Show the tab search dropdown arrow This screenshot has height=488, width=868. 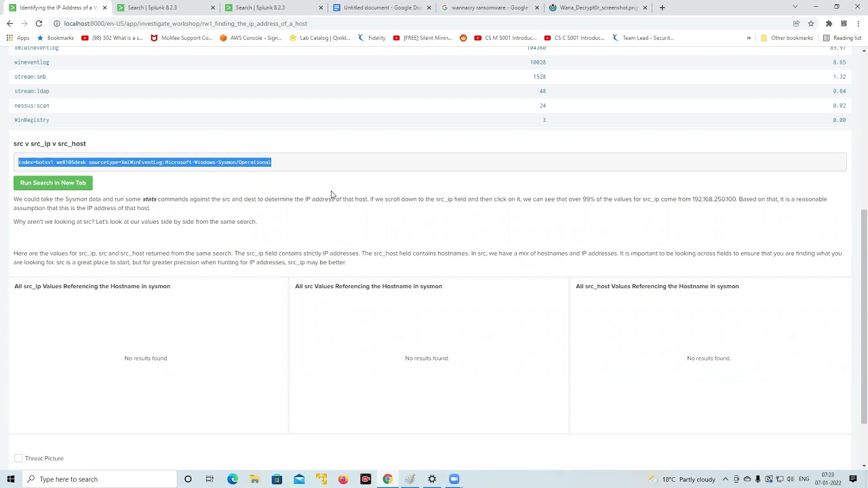(x=795, y=7)
